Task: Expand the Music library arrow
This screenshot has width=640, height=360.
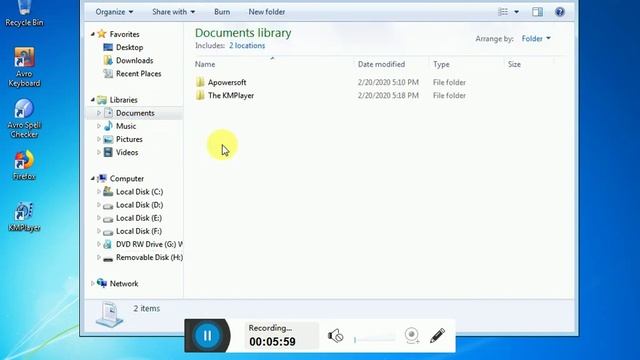Action: pyautogui.click(x=98, y=126)
